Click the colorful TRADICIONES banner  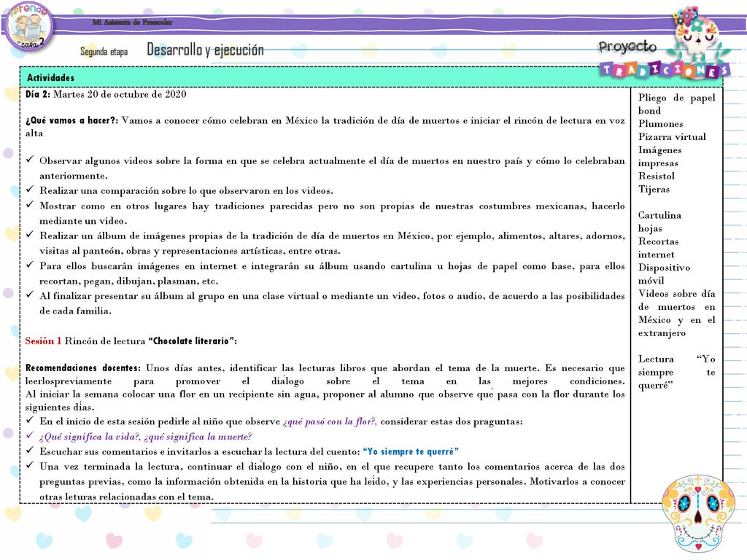(665, 71)
